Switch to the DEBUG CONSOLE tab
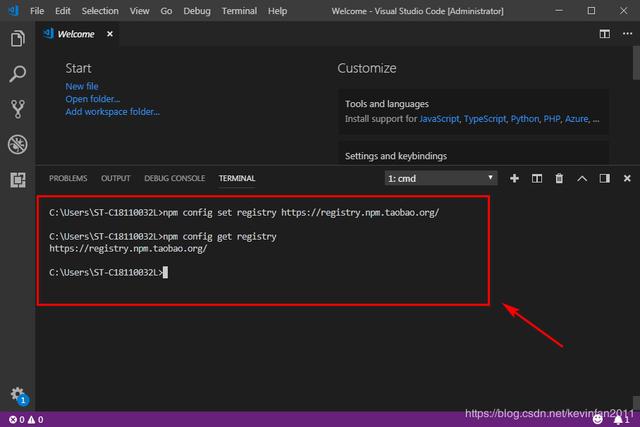This screenshot has width=640, height=427. pos(174,178)
